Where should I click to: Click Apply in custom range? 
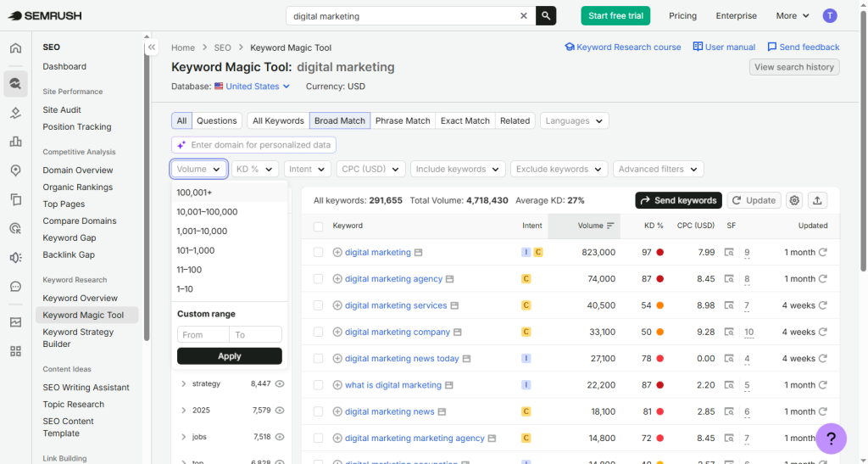click(229, 356)
